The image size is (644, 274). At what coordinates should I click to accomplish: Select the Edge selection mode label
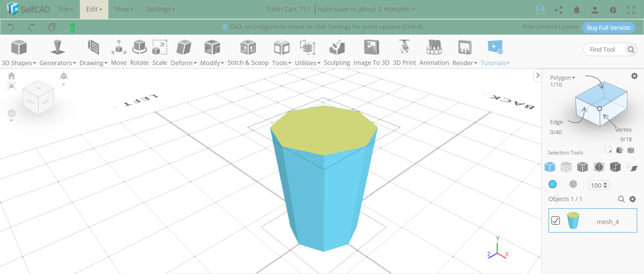[556, 122]
